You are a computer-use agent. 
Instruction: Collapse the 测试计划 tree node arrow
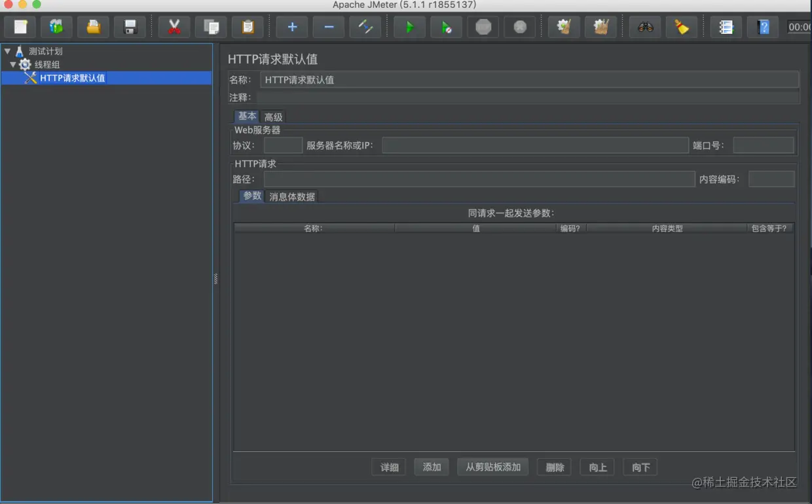[x=7, y=50]
